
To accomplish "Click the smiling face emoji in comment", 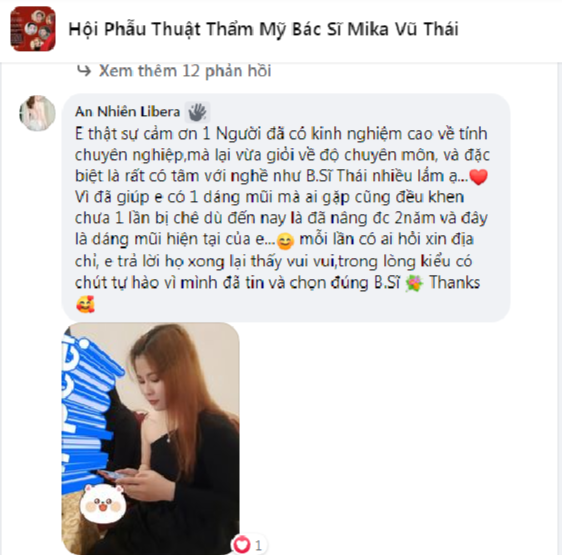I will (285, 241).
